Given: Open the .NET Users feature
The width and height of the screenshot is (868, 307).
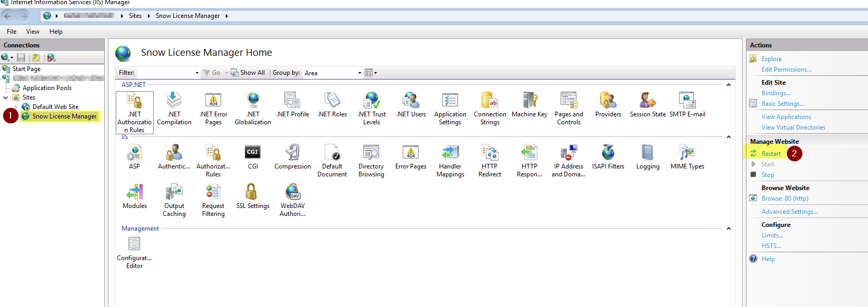Looking at the screenshot, I should (x=411, y=105).
